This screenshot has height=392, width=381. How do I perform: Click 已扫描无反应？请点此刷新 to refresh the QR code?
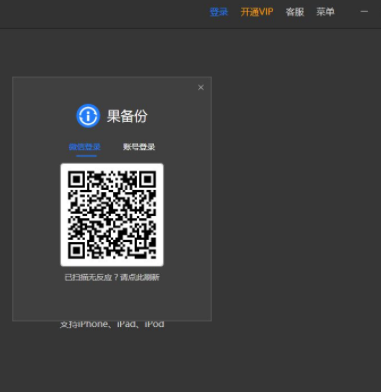coord(112,277)
